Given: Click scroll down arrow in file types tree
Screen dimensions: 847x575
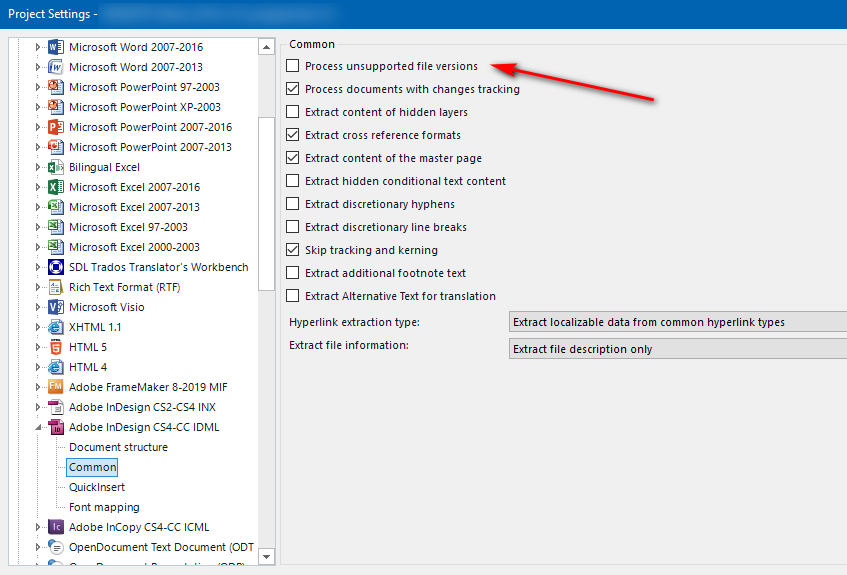Looking at the screenshot, I should [266, 556].
